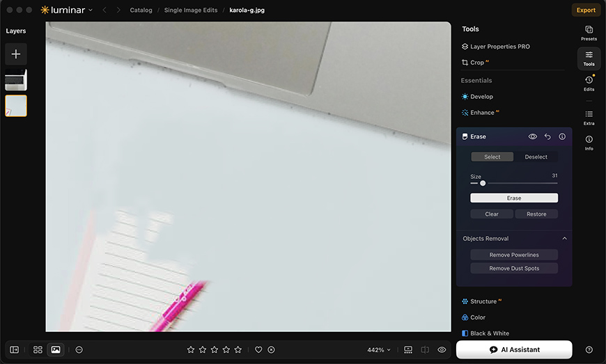Rate image one star
Viewport: 606px width, 364px height.
(x=191, y=349)
